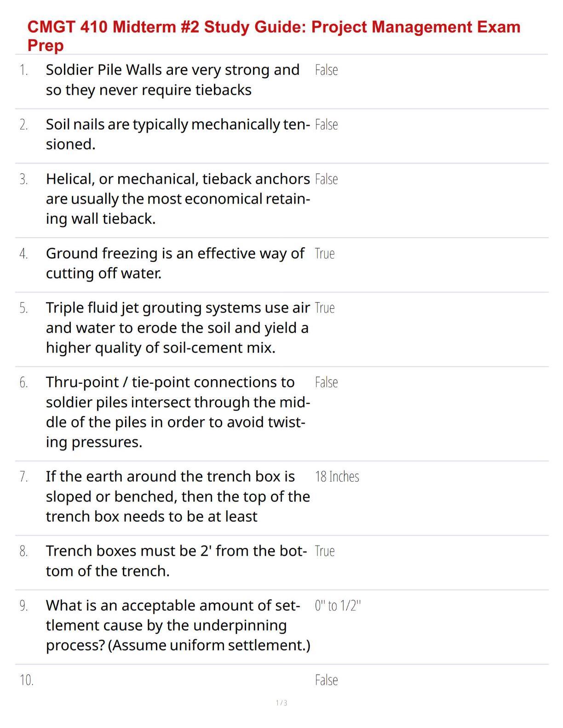
Task: Click the 'True' answer for jet grouting
Action: [325, 307]
